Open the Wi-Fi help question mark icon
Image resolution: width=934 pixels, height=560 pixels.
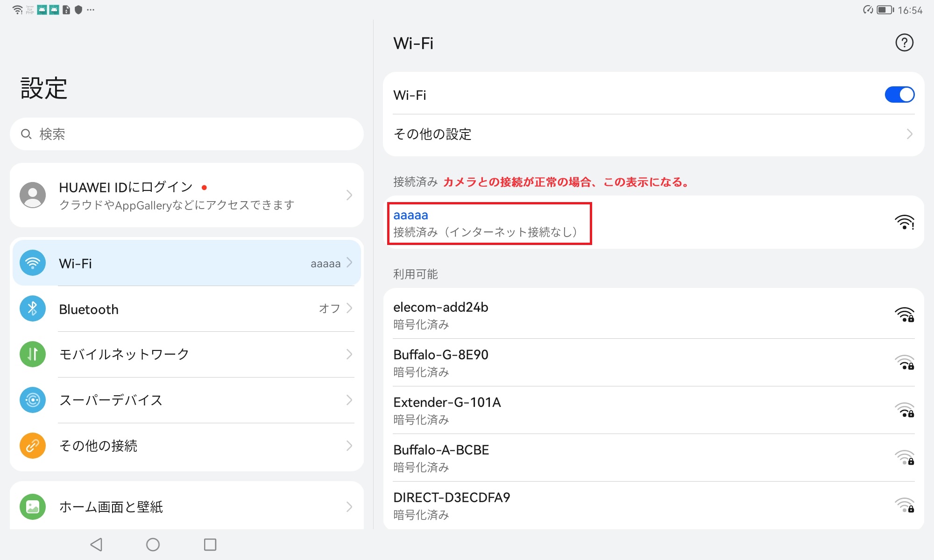pyautogui.click(x=904, y=43)
